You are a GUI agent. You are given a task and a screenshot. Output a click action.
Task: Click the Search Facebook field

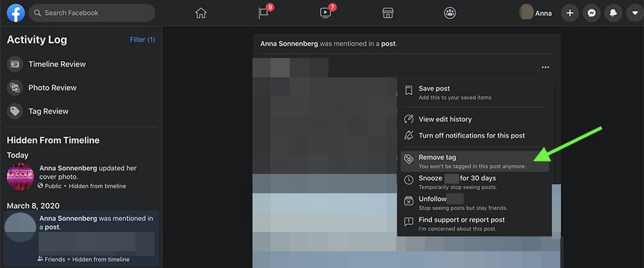click(92, 13)
